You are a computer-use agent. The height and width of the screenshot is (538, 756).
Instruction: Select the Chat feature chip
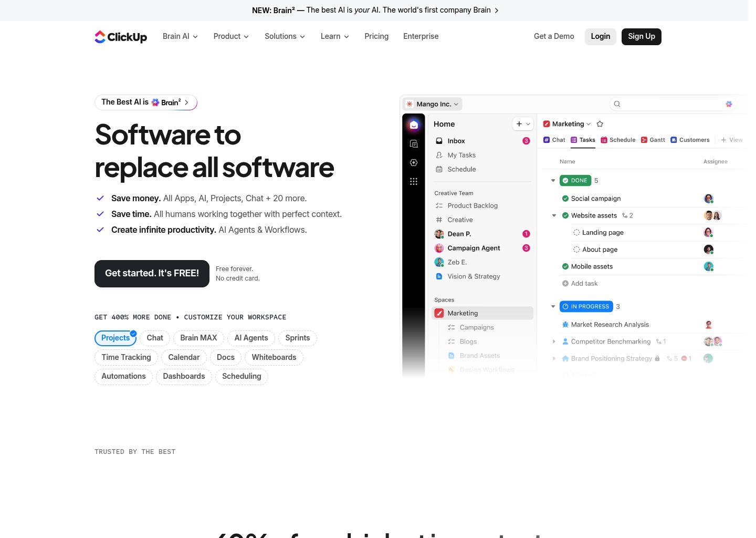click(155, 338)
